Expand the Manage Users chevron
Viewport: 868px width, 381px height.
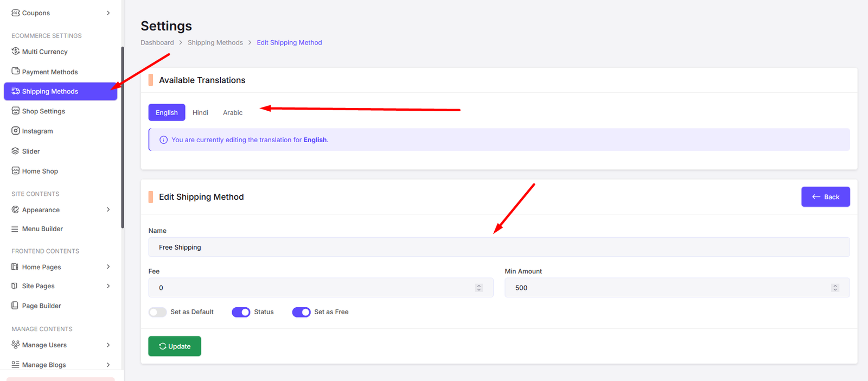[x=108, y=345]
